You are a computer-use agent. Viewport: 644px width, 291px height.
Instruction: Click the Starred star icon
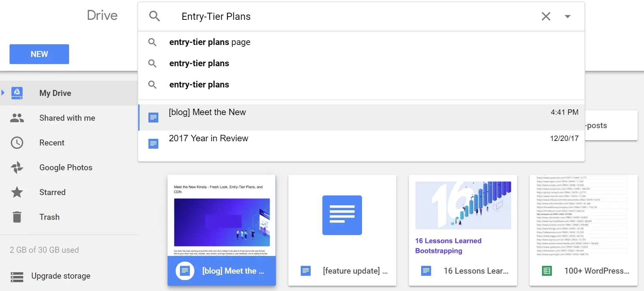[x=17, y=192]
